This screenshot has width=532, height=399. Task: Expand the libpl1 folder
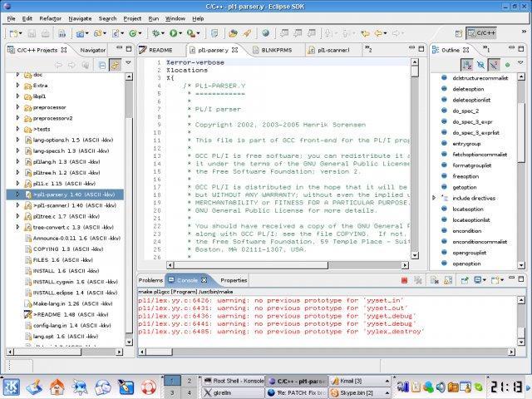click(x=18, y=96)
